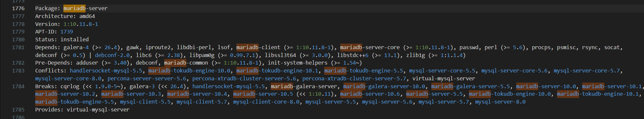Click 'percona-xtradb-cluster-server-5.6' in Conflicts

click(244, 79)
